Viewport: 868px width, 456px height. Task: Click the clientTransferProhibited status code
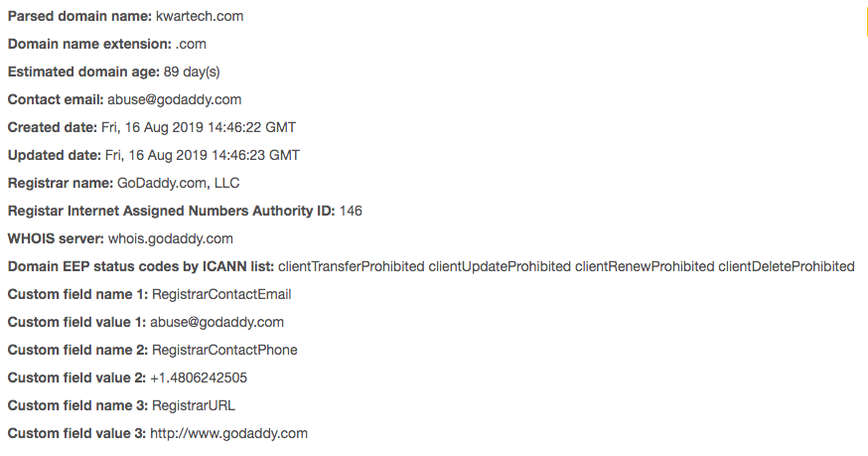352,266
